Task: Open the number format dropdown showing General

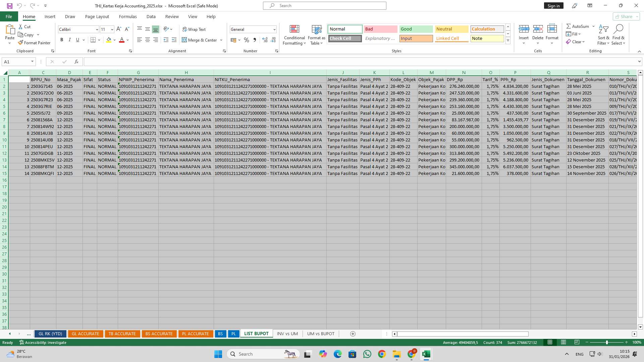Action: point(274,29)
